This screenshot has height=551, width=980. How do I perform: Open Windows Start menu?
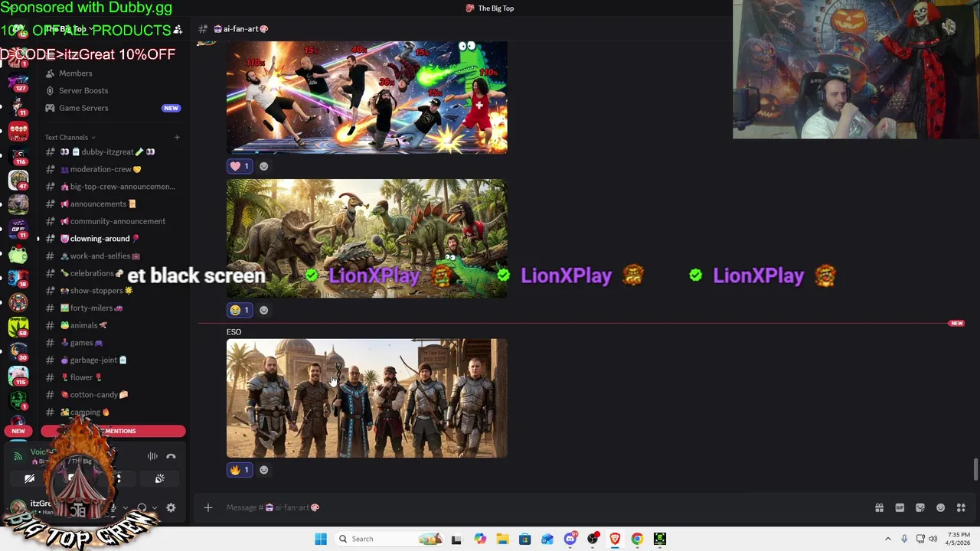(x=320, y=539)
